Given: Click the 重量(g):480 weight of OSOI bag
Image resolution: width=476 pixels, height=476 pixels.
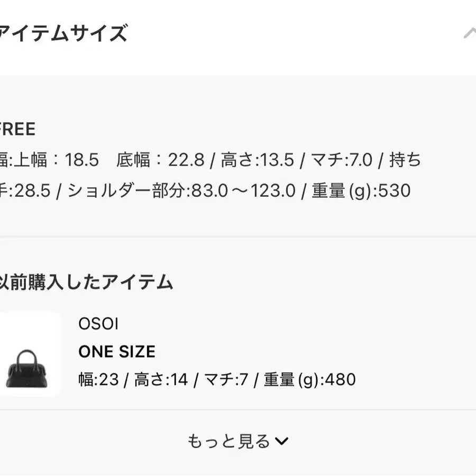Looking at the screenshot, I should 309,379.
